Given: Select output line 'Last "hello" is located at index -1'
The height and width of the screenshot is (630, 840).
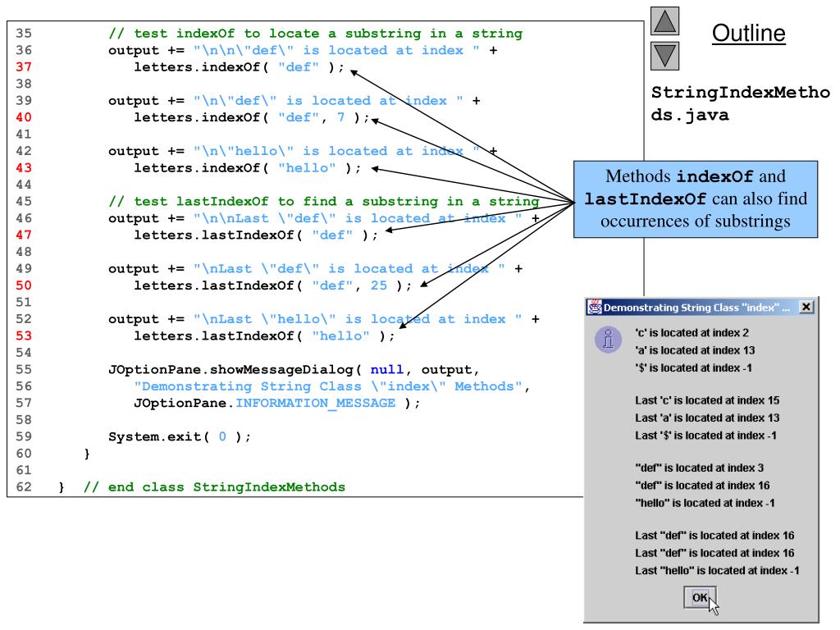Looking at the screenshot, I should pos(717,571).
